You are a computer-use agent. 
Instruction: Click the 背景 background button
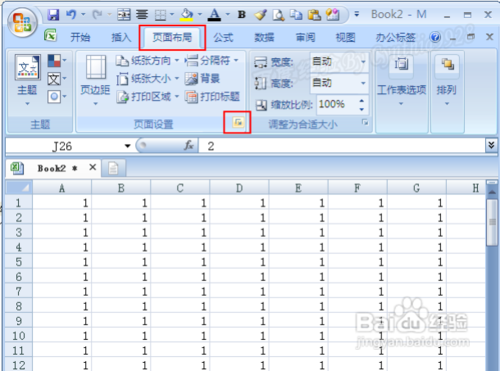(x=202, y=79)
